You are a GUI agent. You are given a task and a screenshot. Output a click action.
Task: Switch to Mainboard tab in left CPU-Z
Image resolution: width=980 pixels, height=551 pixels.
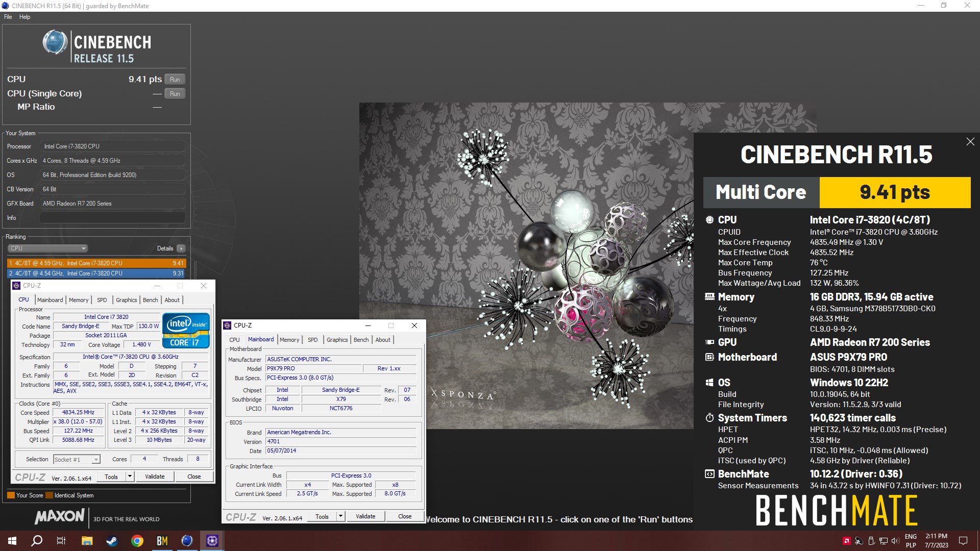click(50, 300)
